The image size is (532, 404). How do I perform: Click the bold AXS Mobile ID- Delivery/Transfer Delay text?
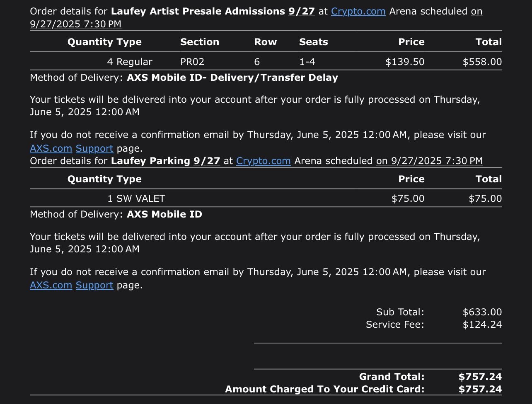(x=232, y=78)
